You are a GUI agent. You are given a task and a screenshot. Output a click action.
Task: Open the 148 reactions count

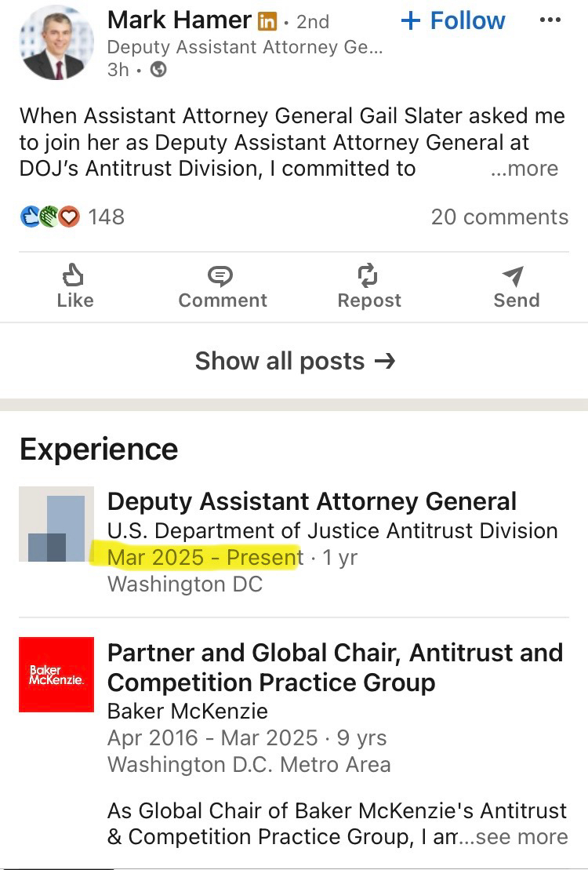tap(106, 217)
